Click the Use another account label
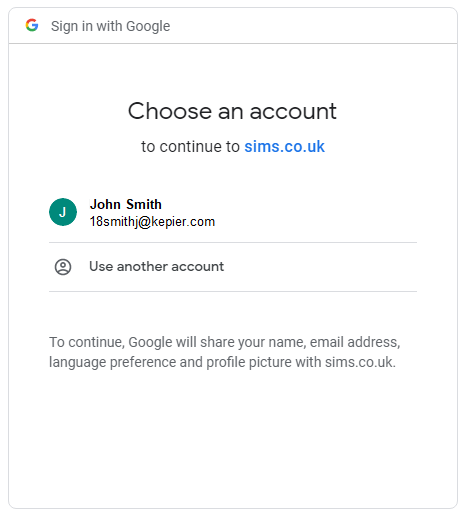 coord(156,266)
